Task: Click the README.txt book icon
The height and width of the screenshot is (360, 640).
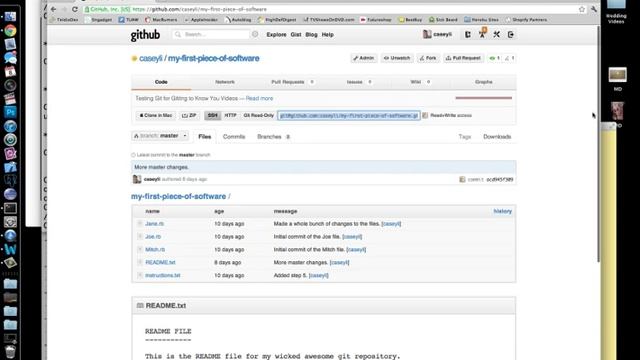Action: point(140,305)
